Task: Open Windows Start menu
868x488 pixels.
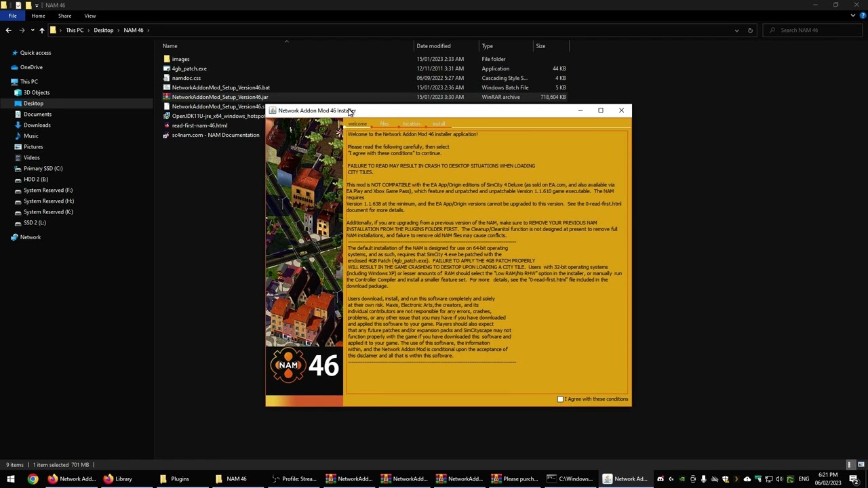Action: 11,479
